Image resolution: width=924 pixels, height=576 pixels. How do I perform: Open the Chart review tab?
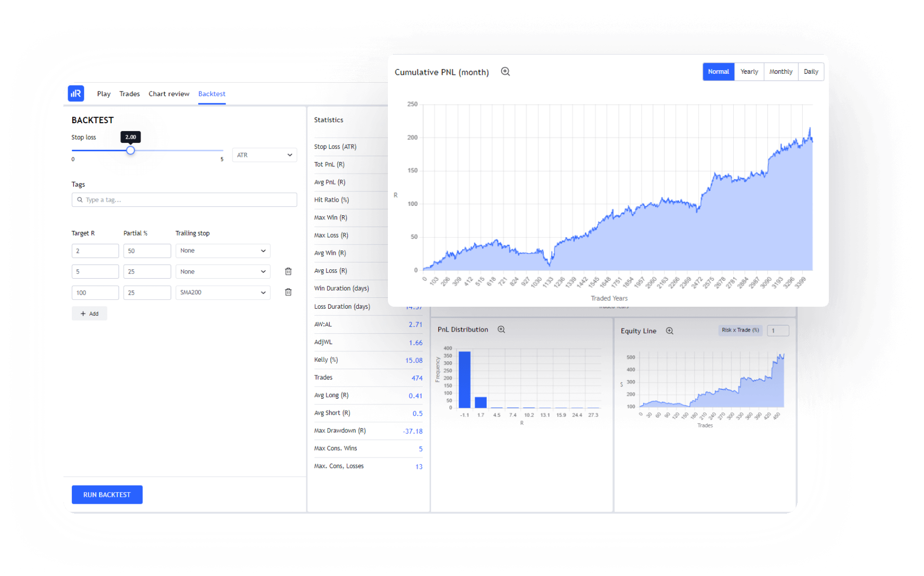point(168,94)
